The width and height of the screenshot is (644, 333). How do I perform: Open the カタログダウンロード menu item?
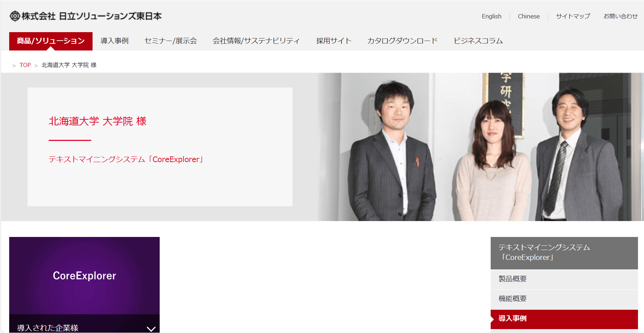[402, 41]
